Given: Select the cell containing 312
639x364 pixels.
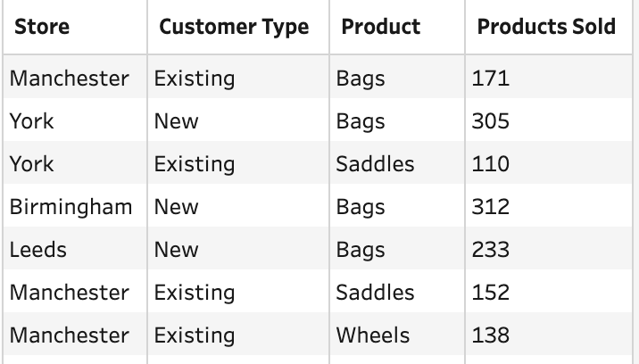Looking at the screenshot, I should pyautogui.click(x=491, y=207).
